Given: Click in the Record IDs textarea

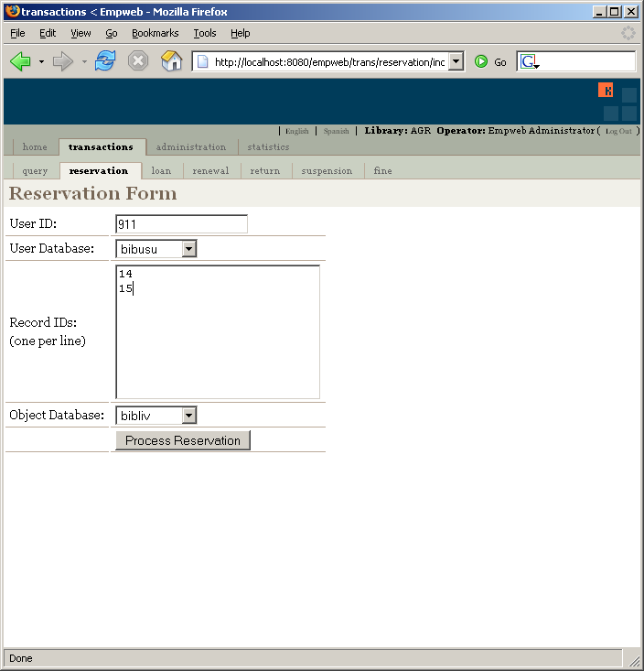Looking at the screenshot, I should 218,332.
